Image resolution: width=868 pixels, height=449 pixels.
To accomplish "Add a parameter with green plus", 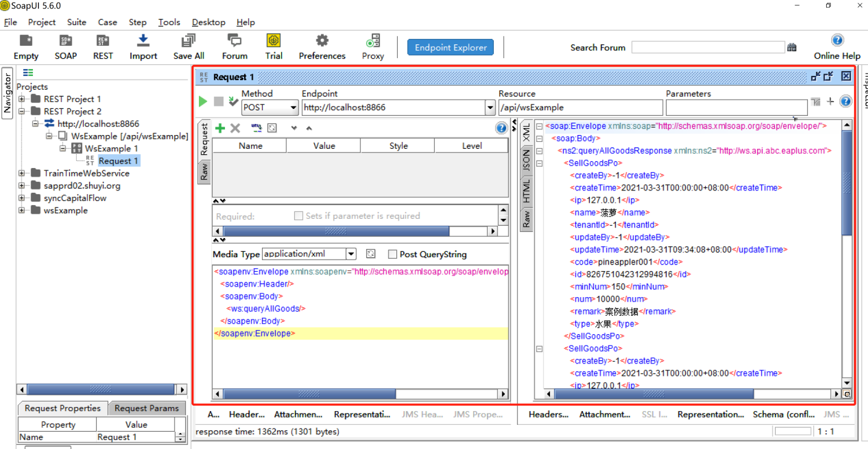I will coord(220,128).
